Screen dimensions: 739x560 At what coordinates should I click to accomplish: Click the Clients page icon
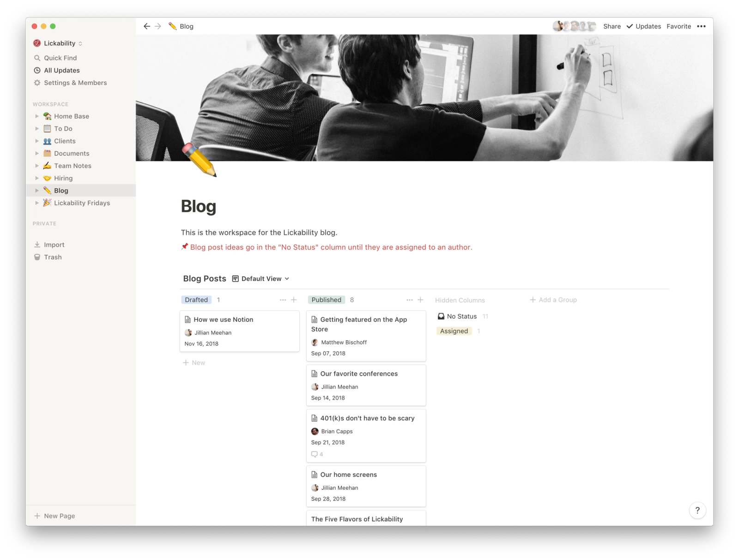(47, 141)
